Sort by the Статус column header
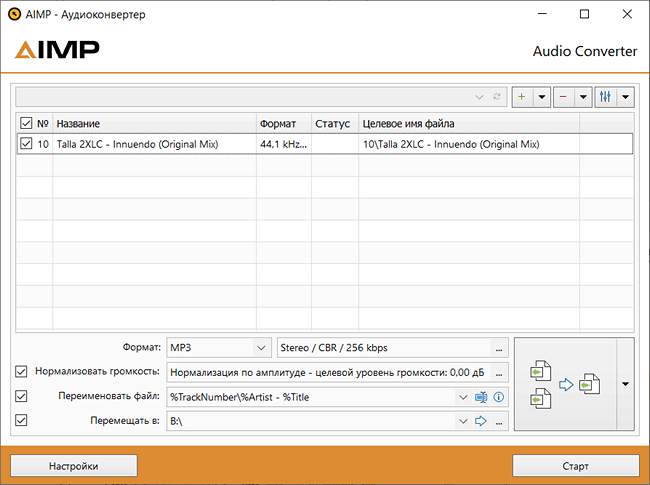 pyautogui.click(x=335, y=124)
